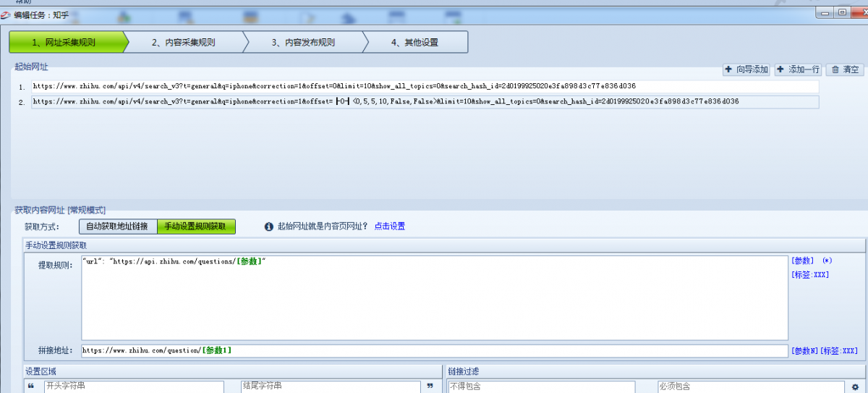Open the 4、其他设置 tab
This screenshot has width=868, height=393.
click(x=415, y=42)
